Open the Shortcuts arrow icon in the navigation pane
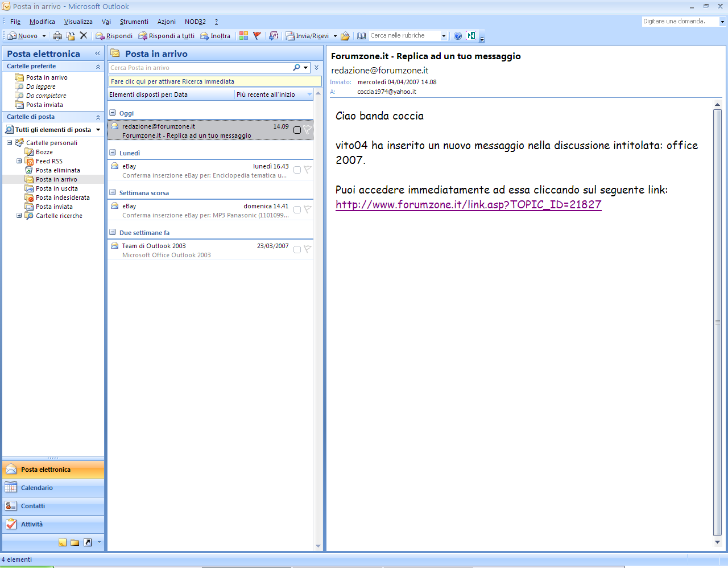Screen dimensions: 728x568 88,542
